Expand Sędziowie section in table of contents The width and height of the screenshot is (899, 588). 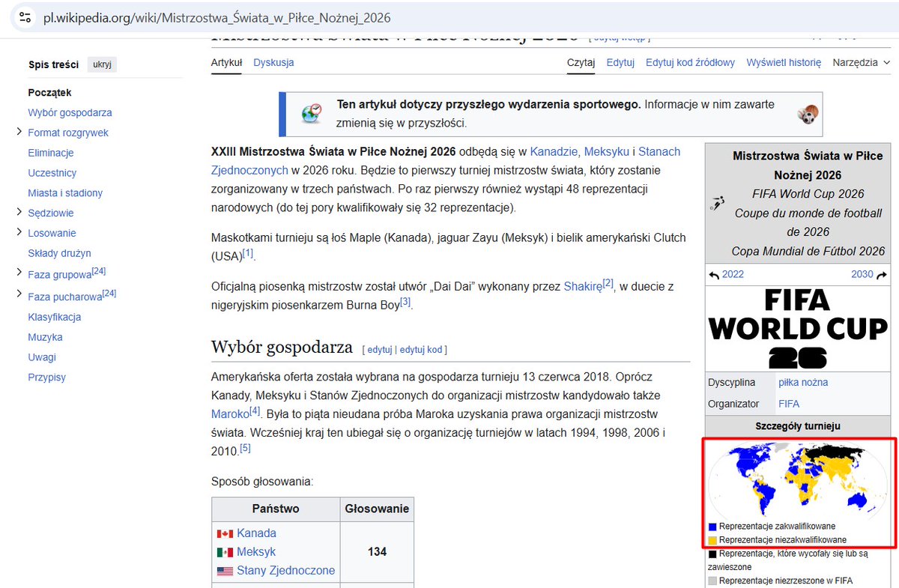(19, 212)
